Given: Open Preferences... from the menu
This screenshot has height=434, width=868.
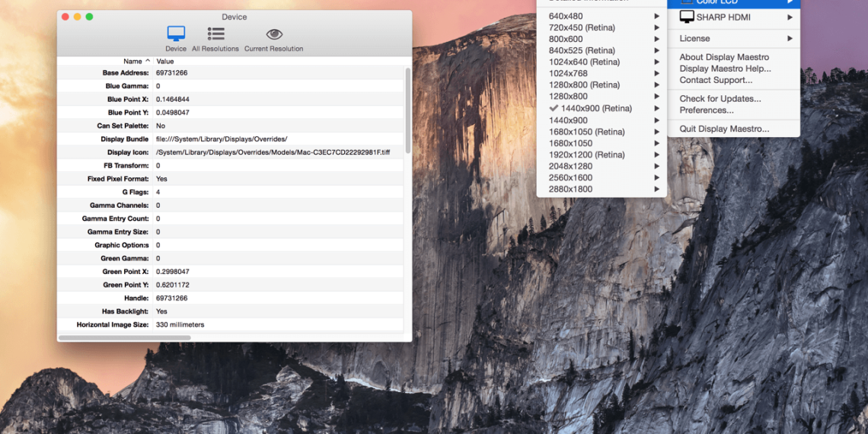Looking at the screenshot, I should click(707, 110).
